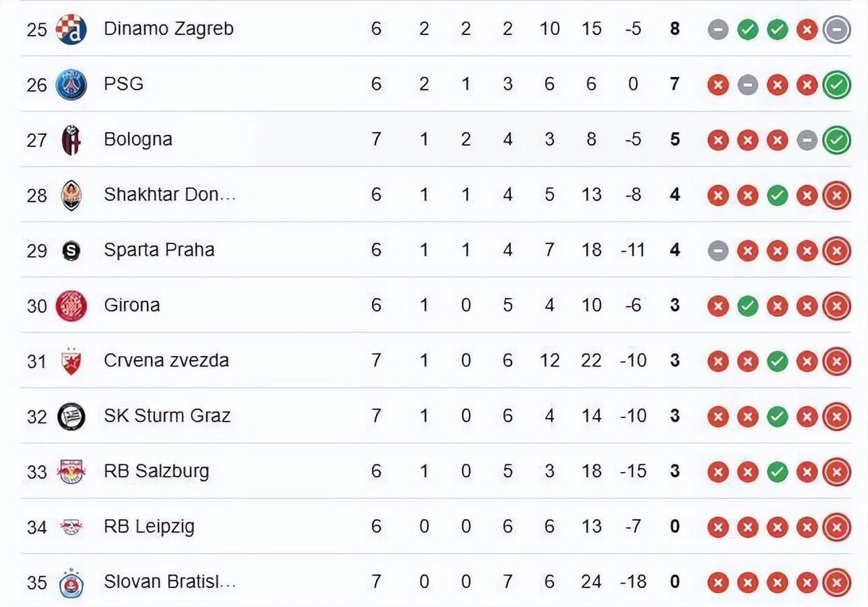The image size is (868, 607).
Task: Click Dinamo Zagreb's latest draw result icon
Action: [x=837, y=30]
